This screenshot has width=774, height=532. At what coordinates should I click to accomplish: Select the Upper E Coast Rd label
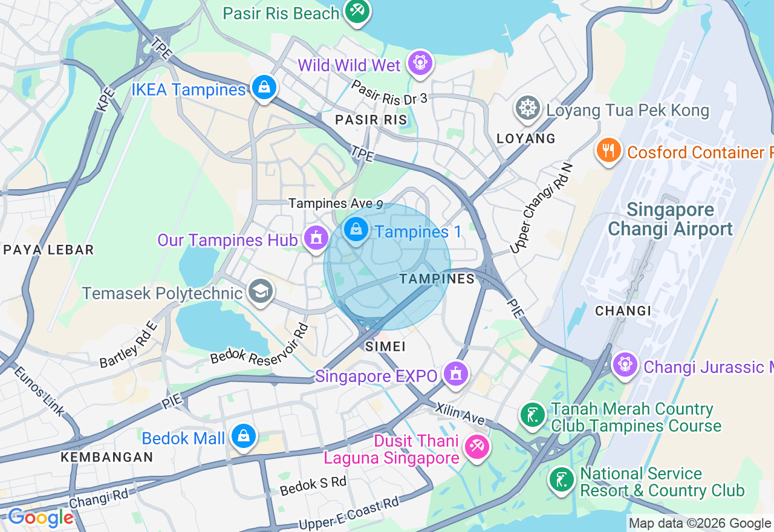tap(350, 514)
